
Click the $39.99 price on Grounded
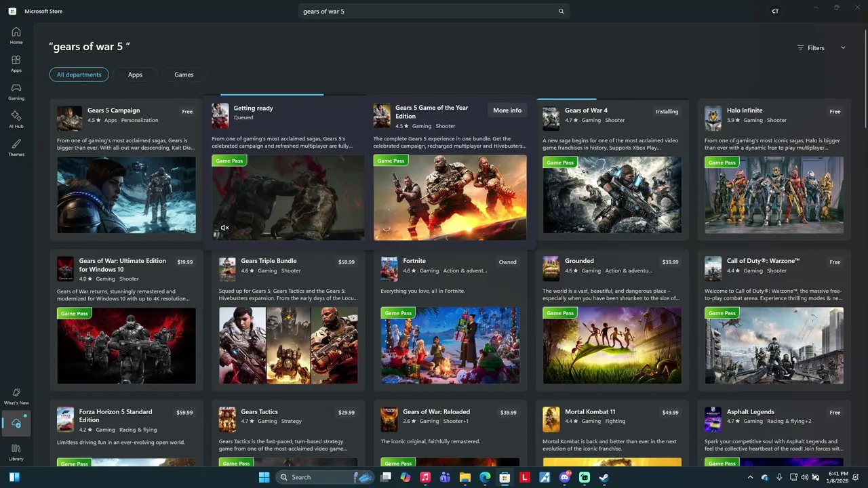[671, 262]
